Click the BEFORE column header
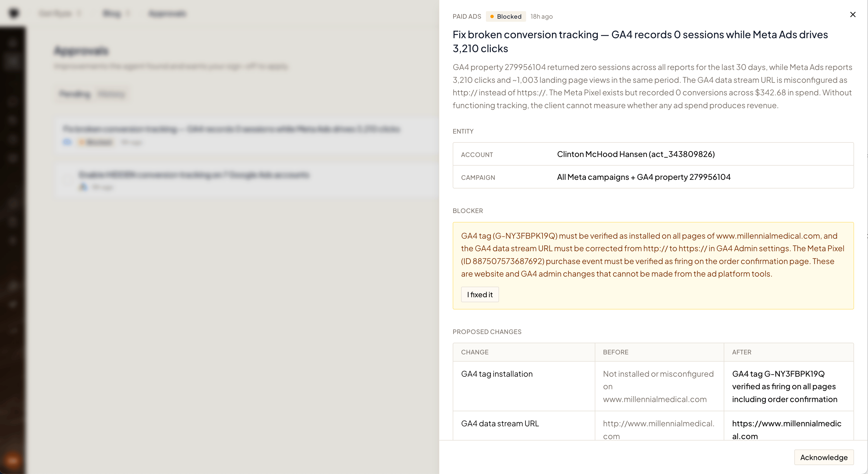This screenshot has height=474, width=868. (615, 352)
